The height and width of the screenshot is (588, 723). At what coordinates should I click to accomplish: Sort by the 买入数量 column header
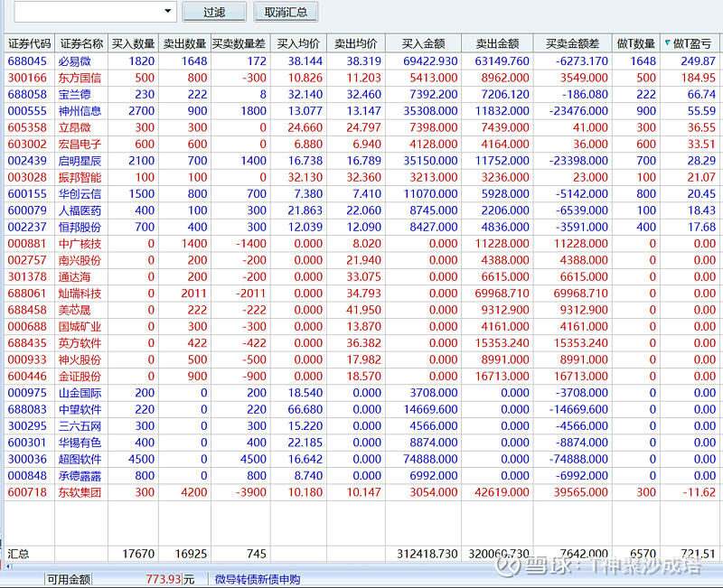tap(133, 43)
